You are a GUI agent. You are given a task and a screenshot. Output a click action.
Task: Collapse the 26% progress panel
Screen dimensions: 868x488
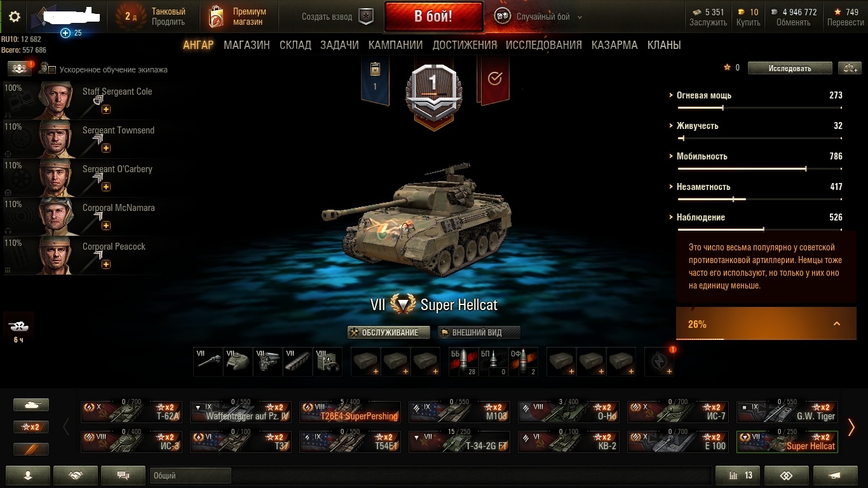(x=837, y=323)
